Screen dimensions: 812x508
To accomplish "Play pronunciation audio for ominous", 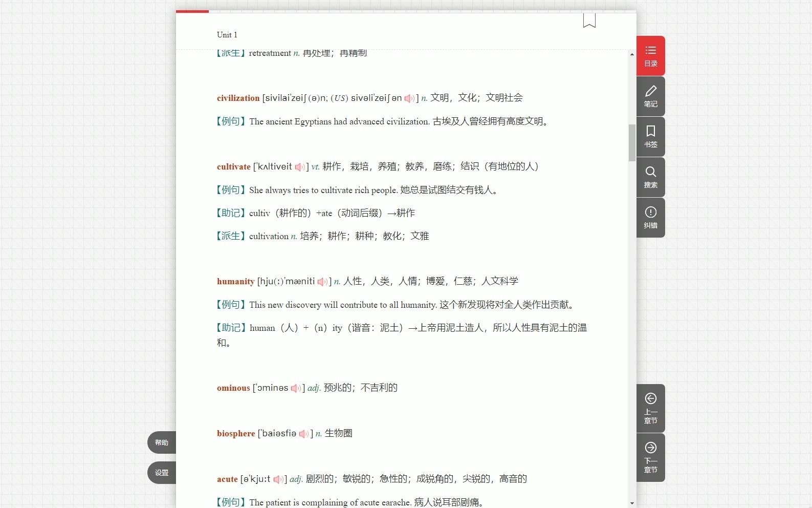I will tap(296, 388).
